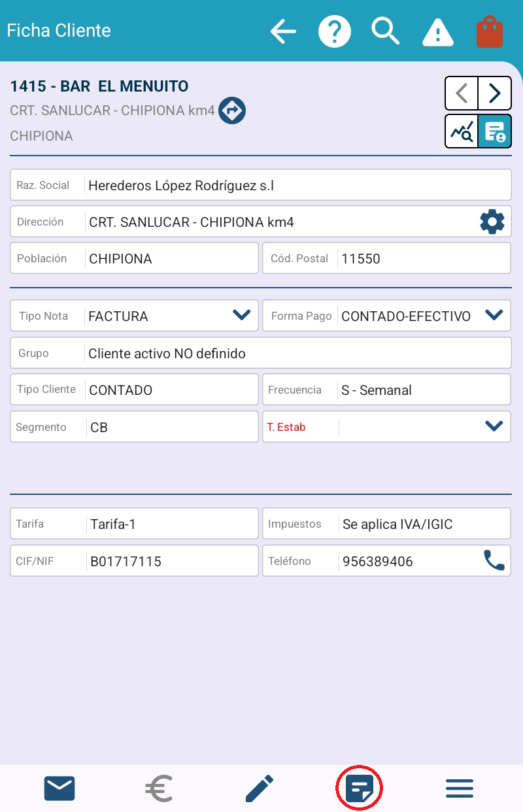Open the warning alerts triangle icon
This screenshot has width=523, height=812.
click(x=437, y=31)
